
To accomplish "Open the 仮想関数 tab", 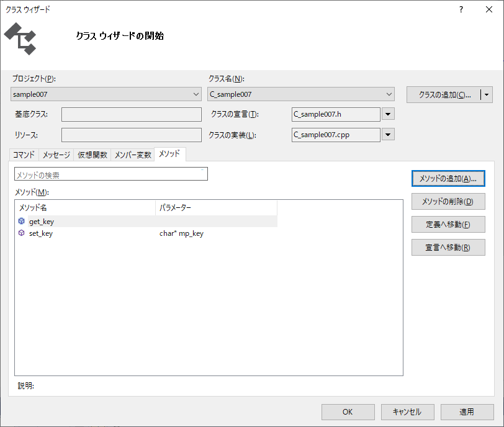I will click(92, 155).
